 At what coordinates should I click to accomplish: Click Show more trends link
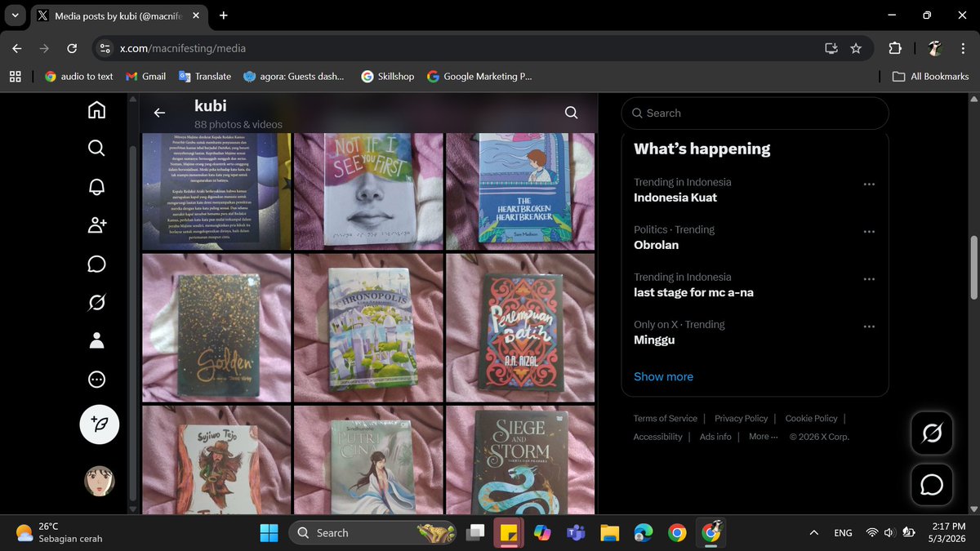coord(663,376)
